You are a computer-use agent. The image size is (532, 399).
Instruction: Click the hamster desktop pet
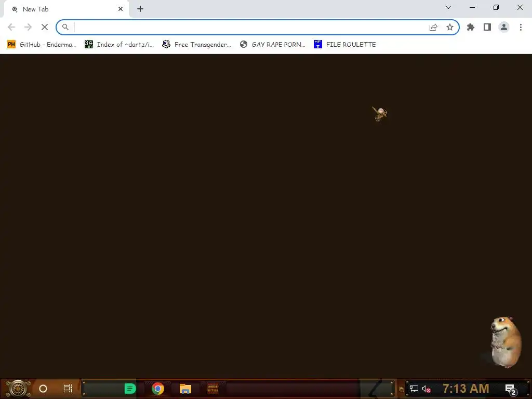[x=505, y=342]
